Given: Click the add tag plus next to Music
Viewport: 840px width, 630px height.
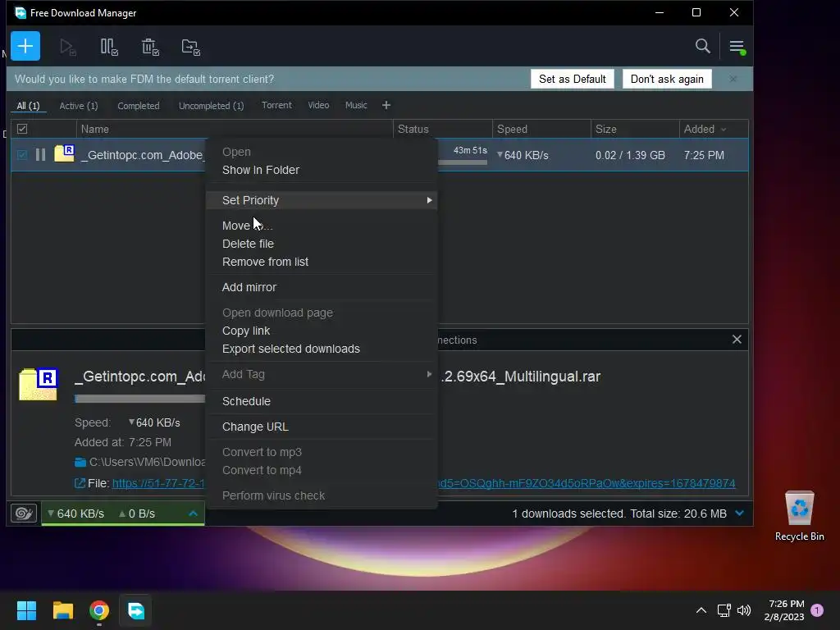Looking at the screenshot, I should (386, 105).
